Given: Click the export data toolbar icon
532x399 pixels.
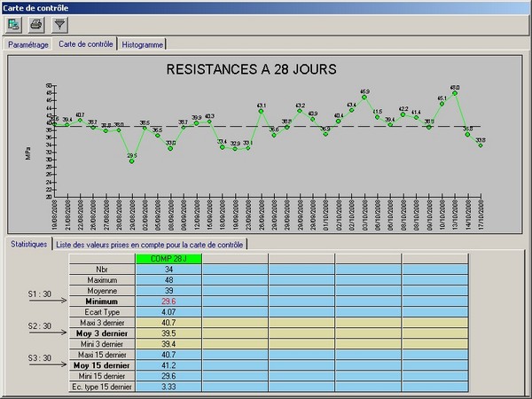Looking at the screenshot, I should coord(14,25).
